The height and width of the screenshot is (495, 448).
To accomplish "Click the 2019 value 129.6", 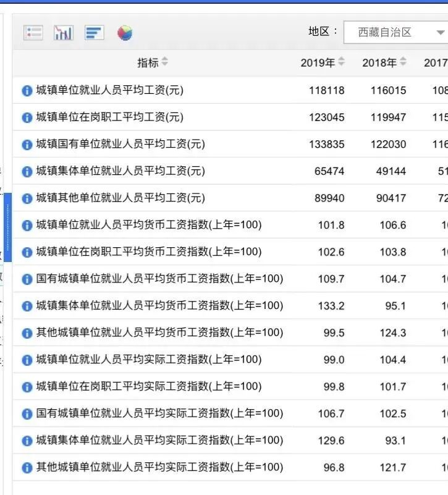I will [331, 441].
